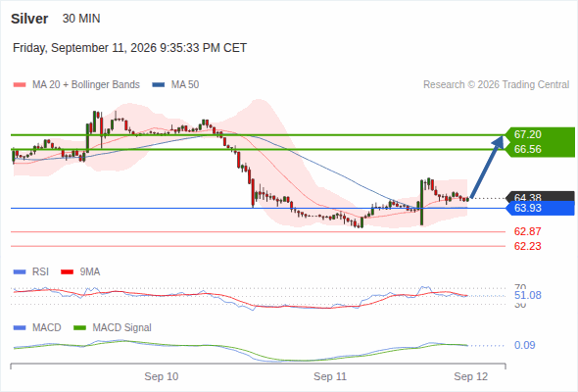Click the MA 50 blue legend swatch
578x392 pixels.
pos(158,85)
